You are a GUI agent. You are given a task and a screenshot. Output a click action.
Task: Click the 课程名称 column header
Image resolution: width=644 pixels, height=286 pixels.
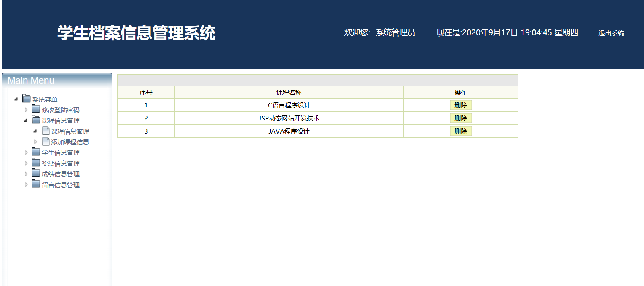pos(289,92)
